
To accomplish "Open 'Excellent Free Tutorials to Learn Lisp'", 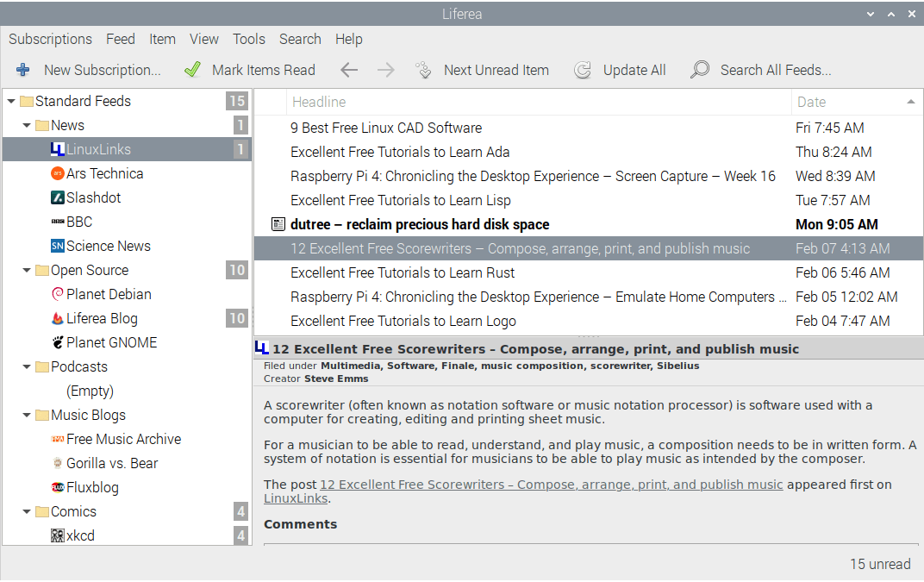I will point(400,201).
